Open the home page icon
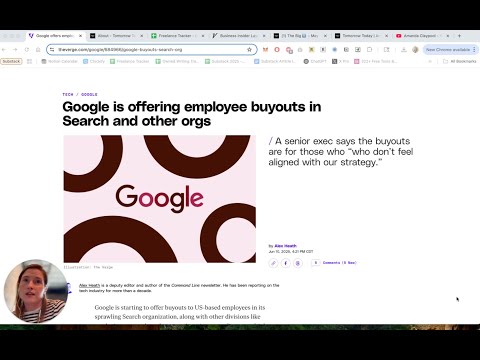The image size is (480, 360). (38, 50)
